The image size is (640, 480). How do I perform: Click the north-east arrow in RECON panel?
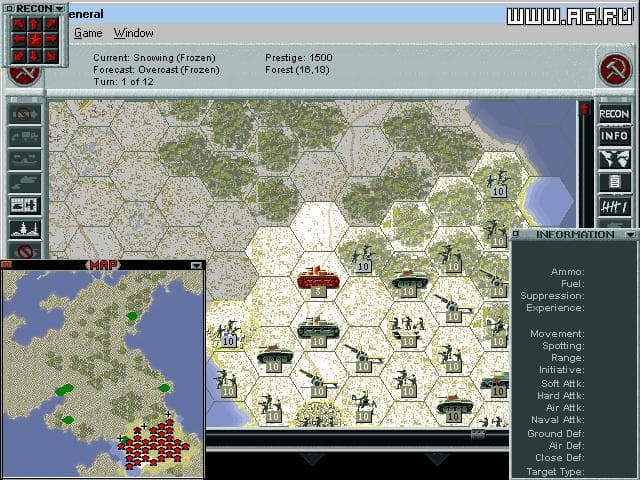pyautogui.click(x=51, y=24)
